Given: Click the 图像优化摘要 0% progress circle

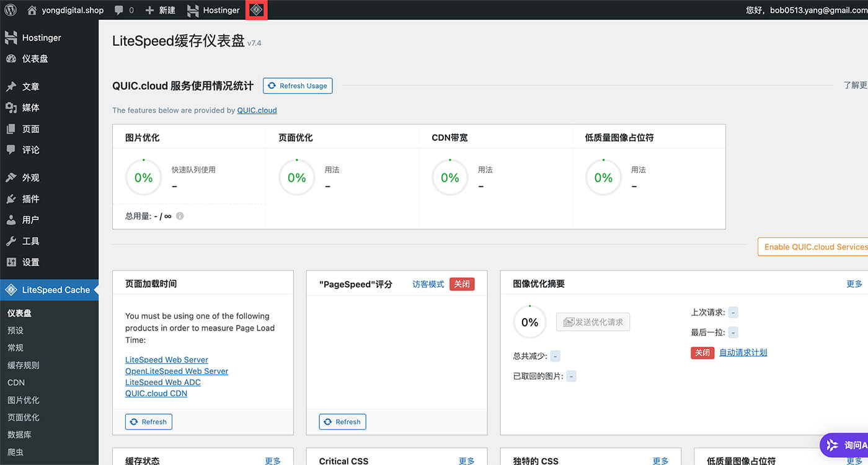Looking at the screenshot, I should point(529,322).
